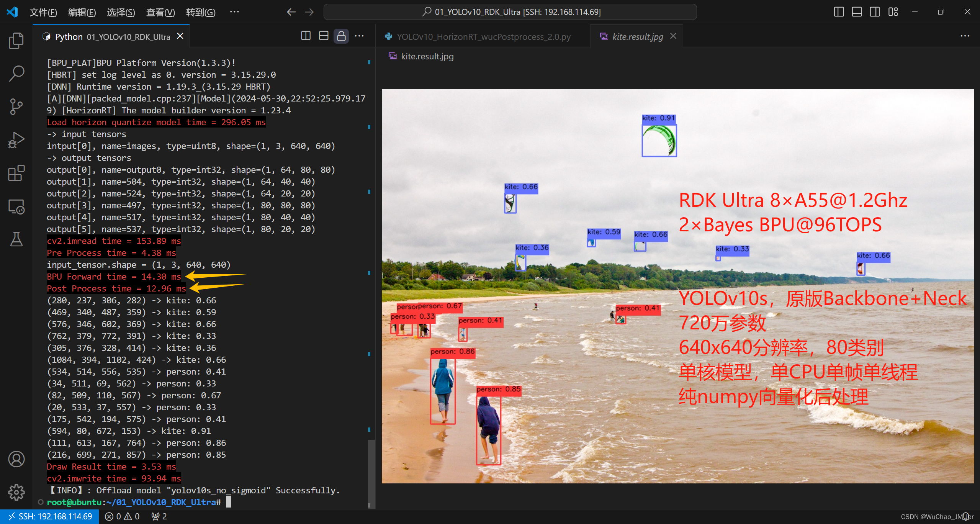Open the Extensions view
Screen dimensions: 980x524
[16, 173]
